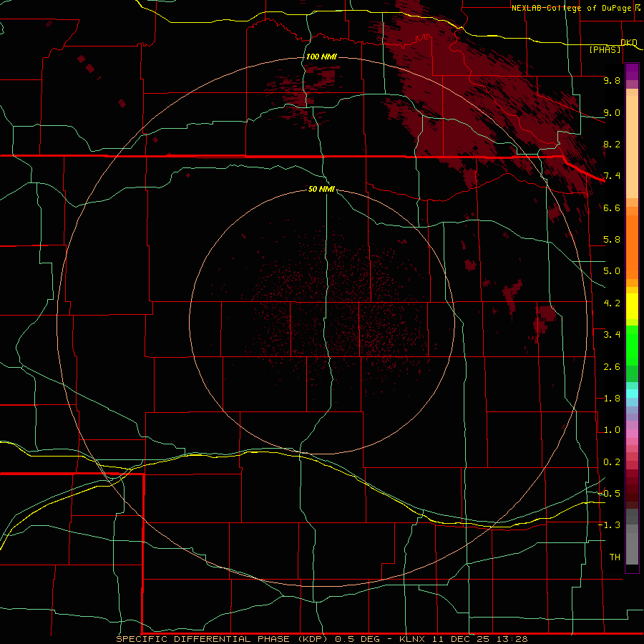Click the TH label on the color scale
The image size is (644, 644).
pyautogui.click(x=615, y=557)
